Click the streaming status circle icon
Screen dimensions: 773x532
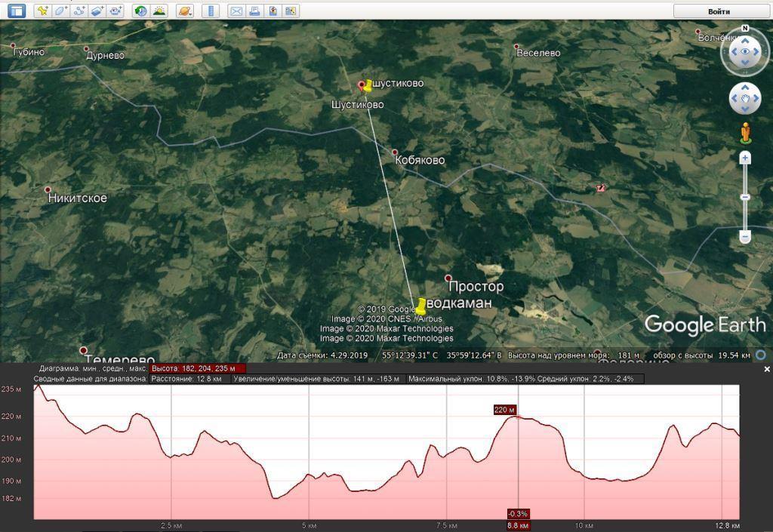coord(761,355)
